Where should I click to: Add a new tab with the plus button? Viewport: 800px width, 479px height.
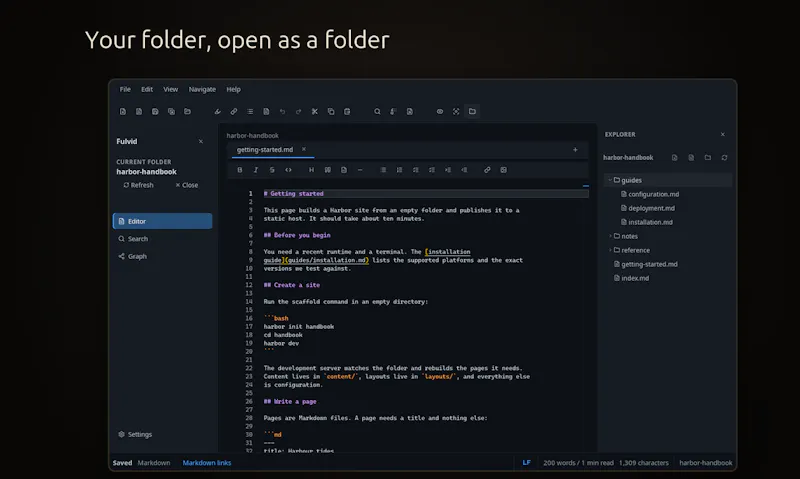click(575, 149)
